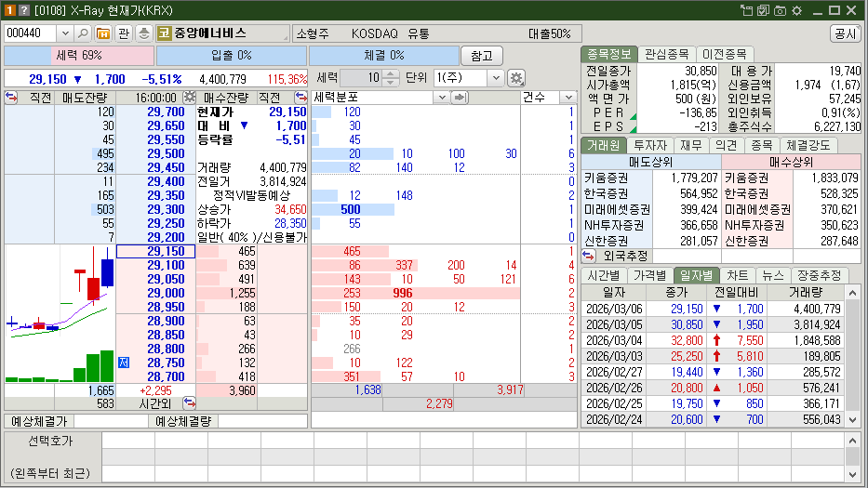Toggle the 체결 0% bar
The width and height of the screenshot is (868, 488).
pyautogui.click(x=384, y=56)
